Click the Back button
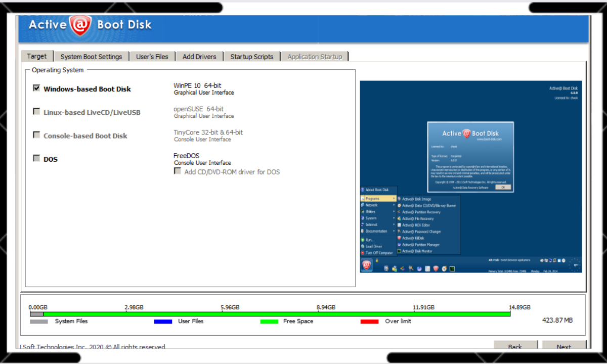The width and height of the screenshot is (607, 364). [x=515, y=347]
